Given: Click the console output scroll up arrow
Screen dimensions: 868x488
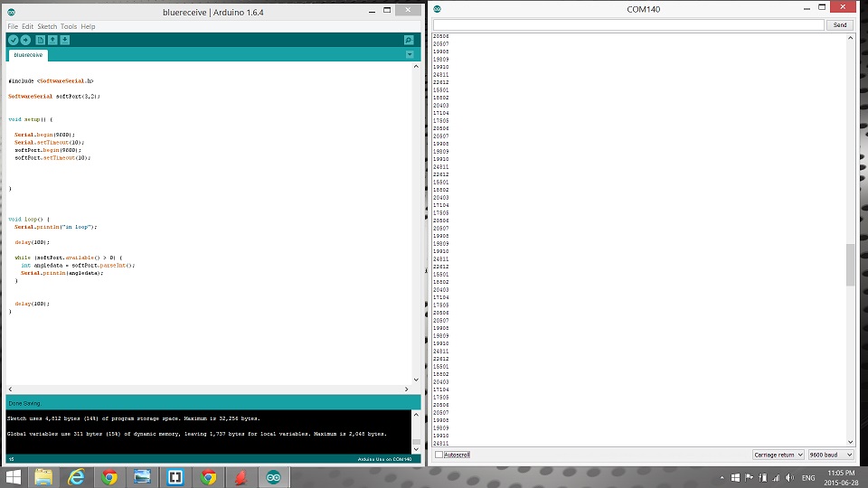Looking at the screenshot, I should [x=416, y=415].
